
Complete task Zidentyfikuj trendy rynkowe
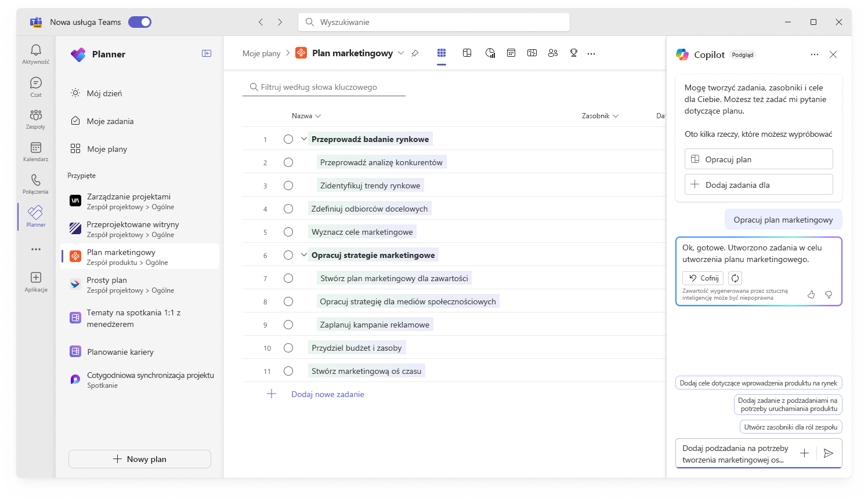pos(288,185)
